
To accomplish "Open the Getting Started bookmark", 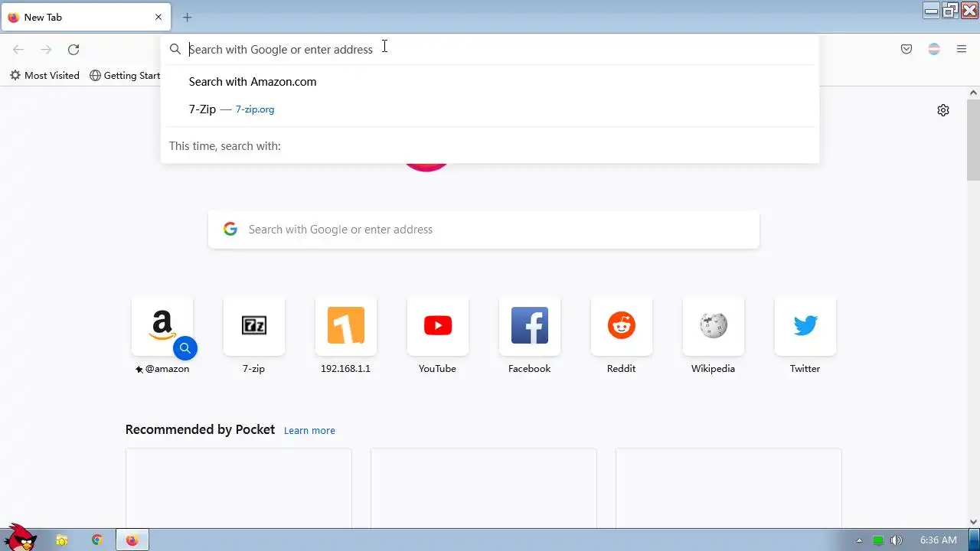I will [125, 75].
